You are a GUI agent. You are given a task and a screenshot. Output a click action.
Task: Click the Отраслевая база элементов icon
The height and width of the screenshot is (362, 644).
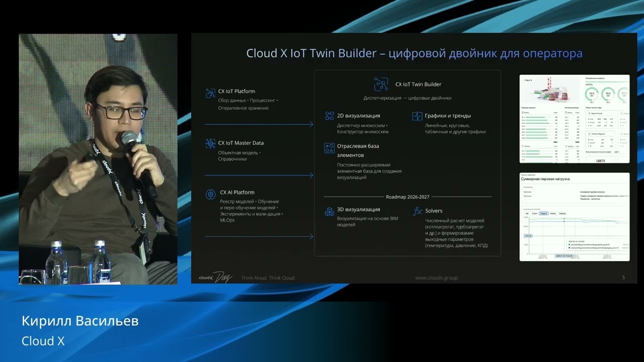[330, 148]
